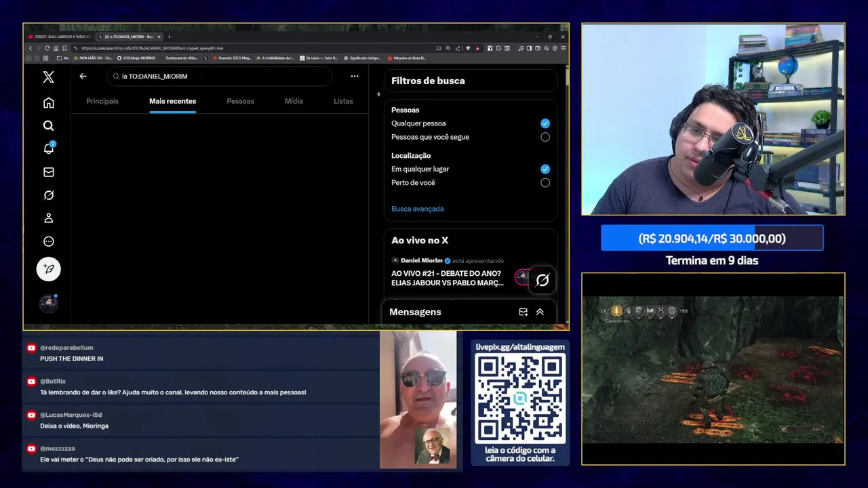Open Dashboard de Afilia... bookmark
The height and width of the screenshot is (488, 868).
[x=182, y=58]
